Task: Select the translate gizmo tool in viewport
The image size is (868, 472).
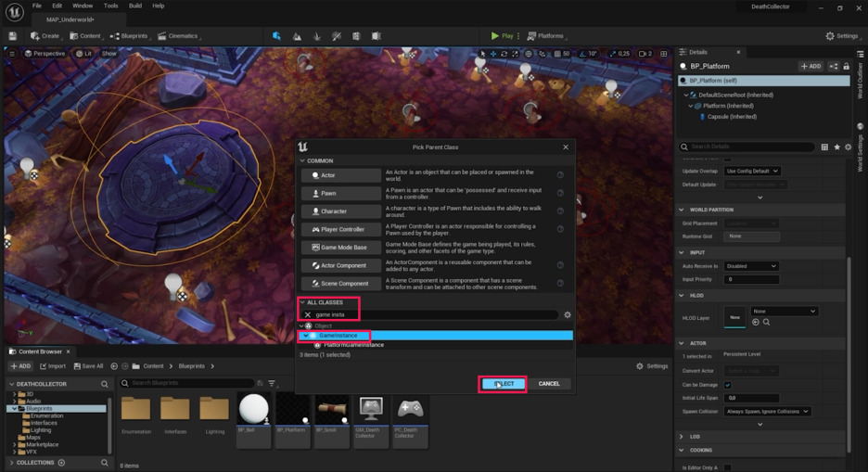Action: coord(493,54)
